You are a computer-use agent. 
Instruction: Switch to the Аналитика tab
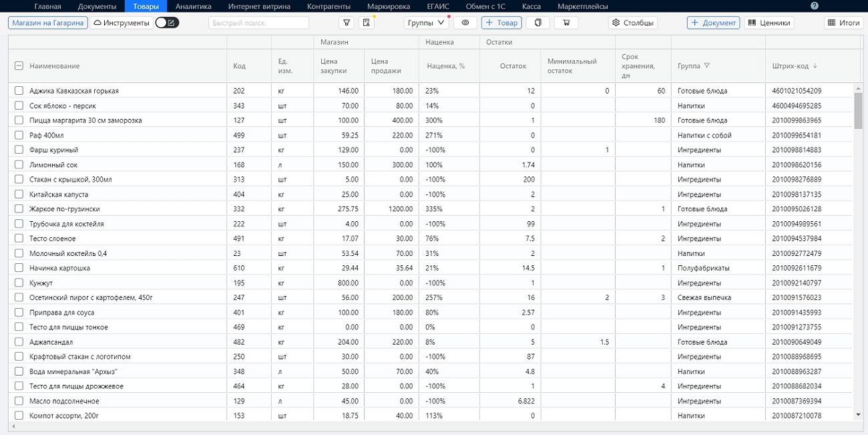193,7
